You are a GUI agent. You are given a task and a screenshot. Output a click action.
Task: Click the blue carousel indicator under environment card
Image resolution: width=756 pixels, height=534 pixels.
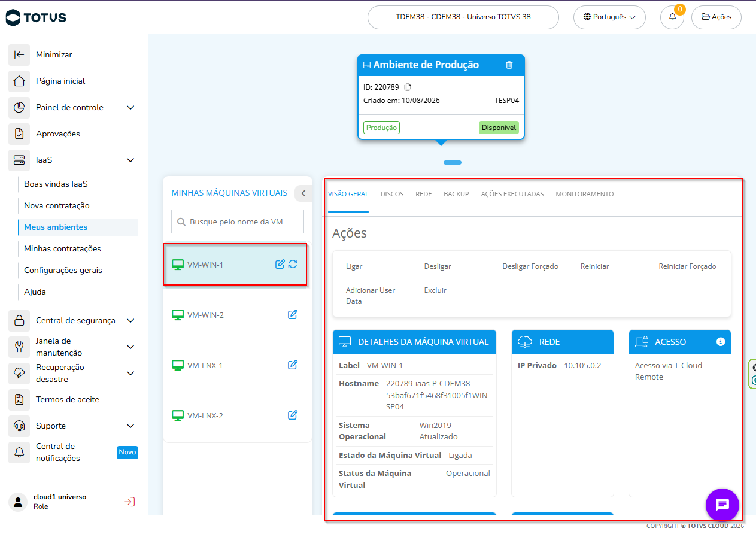pyautogui.click(x=453, y=162)
